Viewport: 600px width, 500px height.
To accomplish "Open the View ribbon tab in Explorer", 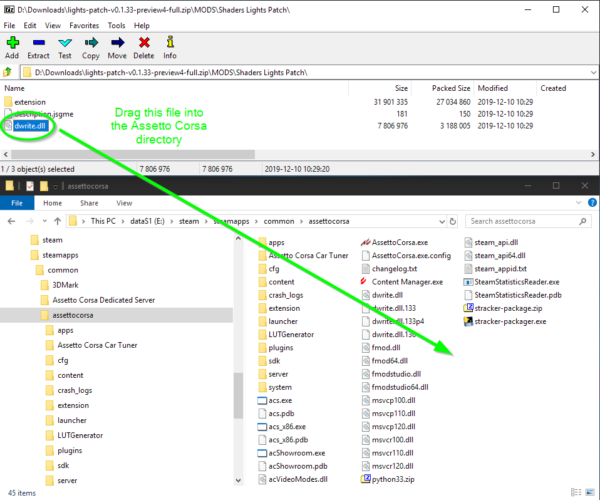I will [x=124, y=203].
